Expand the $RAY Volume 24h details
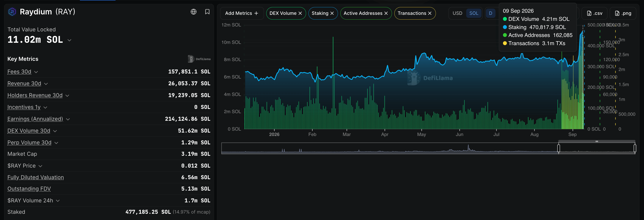Screen dimensions: 644x220 point(58,200)
